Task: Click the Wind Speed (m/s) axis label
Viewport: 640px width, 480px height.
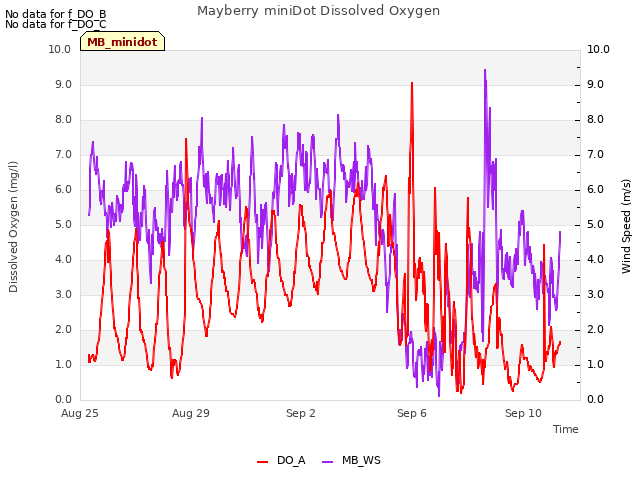Action: click(626, 226)
